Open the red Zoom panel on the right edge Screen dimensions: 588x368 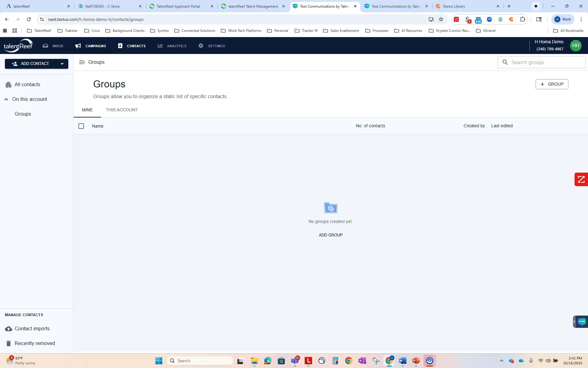coord(581,179)
